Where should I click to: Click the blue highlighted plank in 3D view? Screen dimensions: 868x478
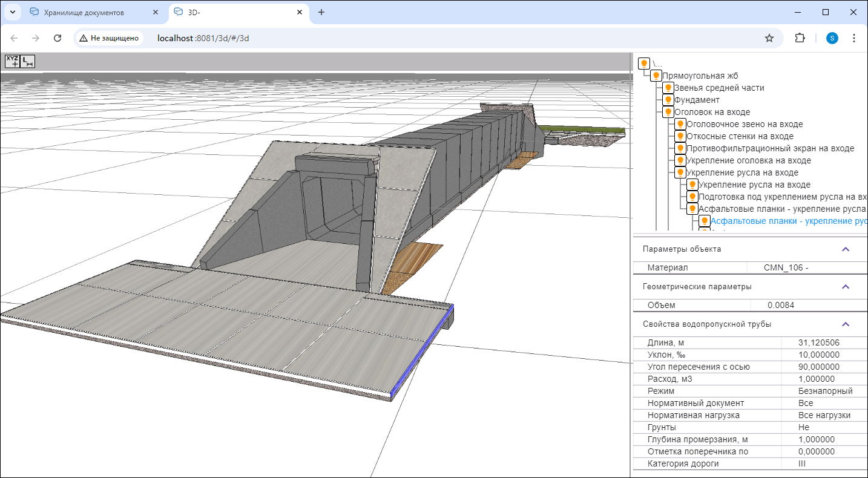tap(421, 352)
